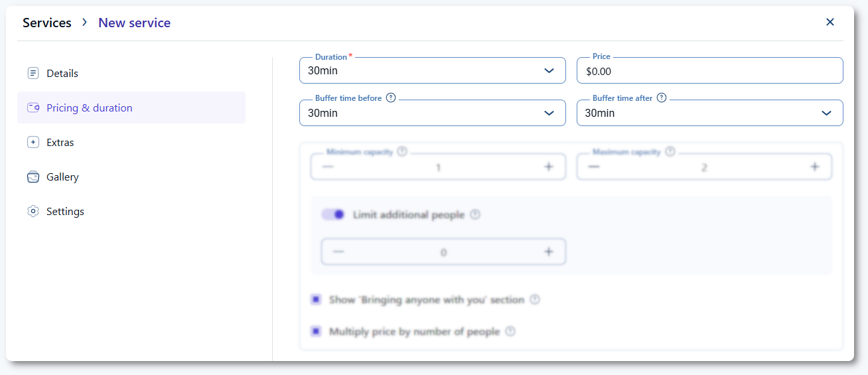Click help icon next to Buffer time after
Viewport: 868px width, 375px height.
[662, 98]
